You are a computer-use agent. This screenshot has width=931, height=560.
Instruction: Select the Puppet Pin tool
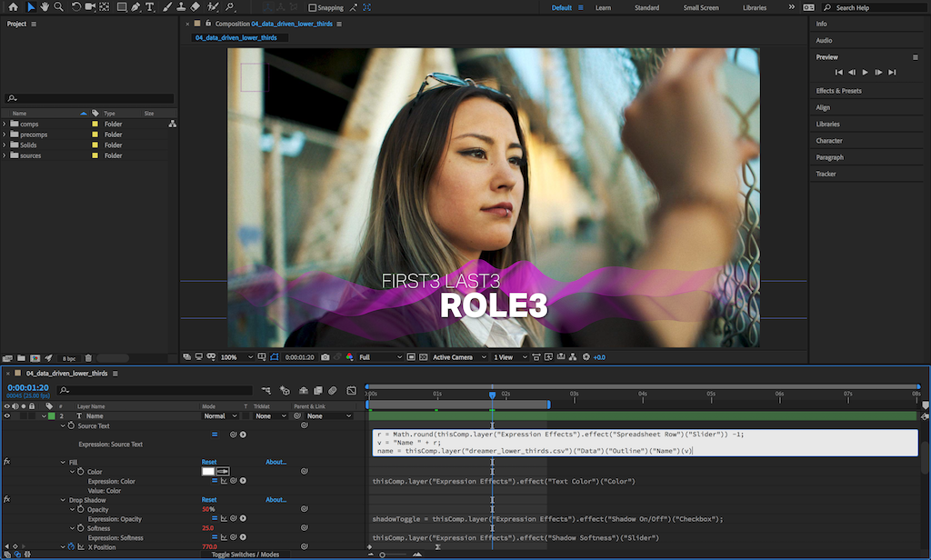[230, 7]
